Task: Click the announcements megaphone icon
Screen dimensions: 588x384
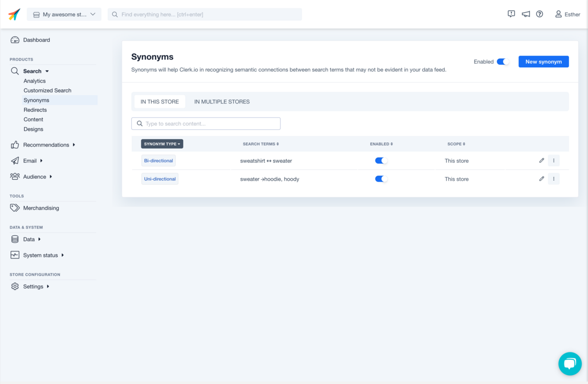Action: pos(526,14)
